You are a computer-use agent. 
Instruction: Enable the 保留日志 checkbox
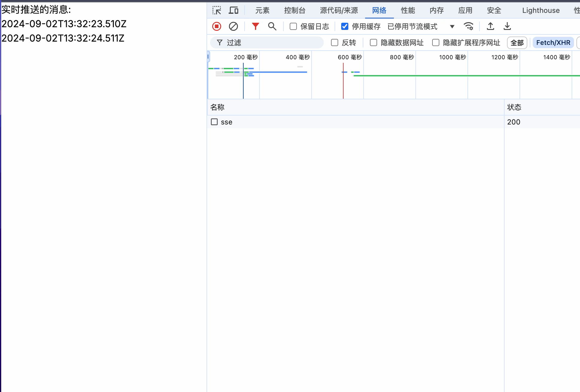[293, 26]
